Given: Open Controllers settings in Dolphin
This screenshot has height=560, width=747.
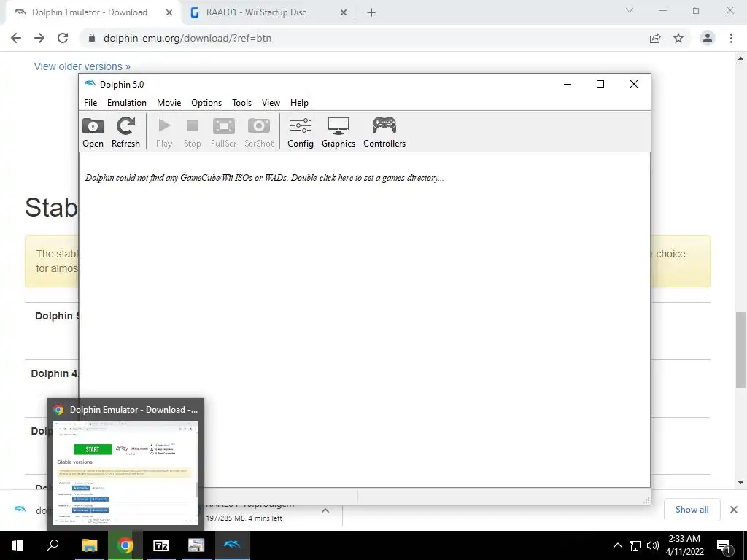Looking at the screenshot, I should [384, 133].
